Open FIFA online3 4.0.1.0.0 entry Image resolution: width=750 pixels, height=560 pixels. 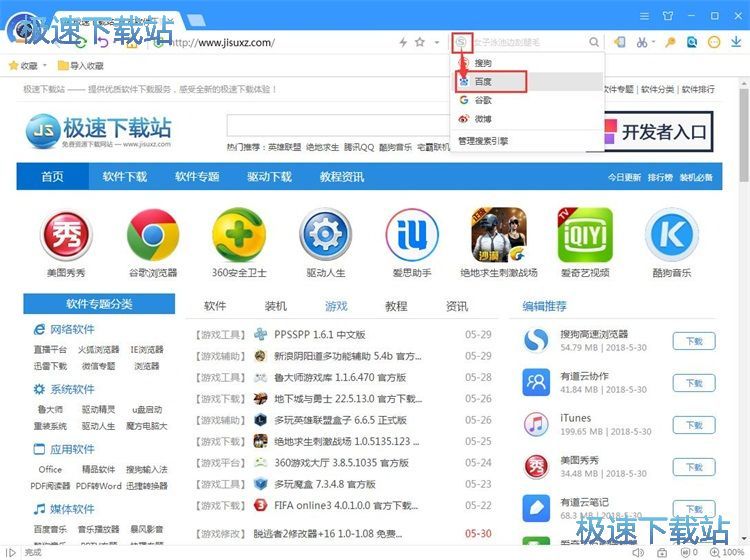coord(346,505)
